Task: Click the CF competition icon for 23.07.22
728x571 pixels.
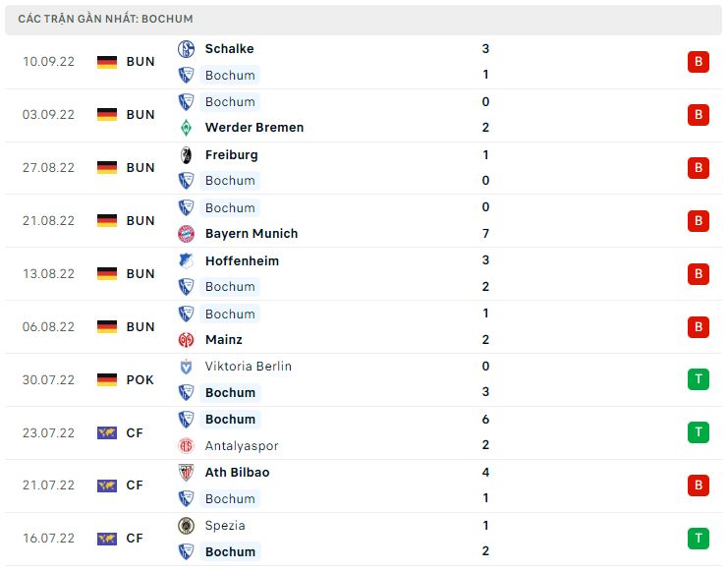Action: coord(107,432)
